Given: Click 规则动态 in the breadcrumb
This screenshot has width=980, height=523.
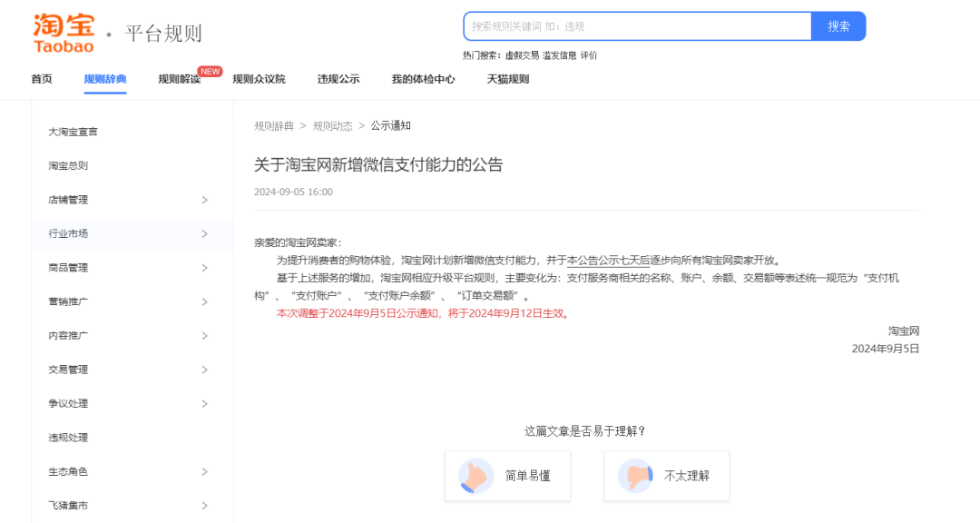Looking at the screenshot, I should (332, 125).
